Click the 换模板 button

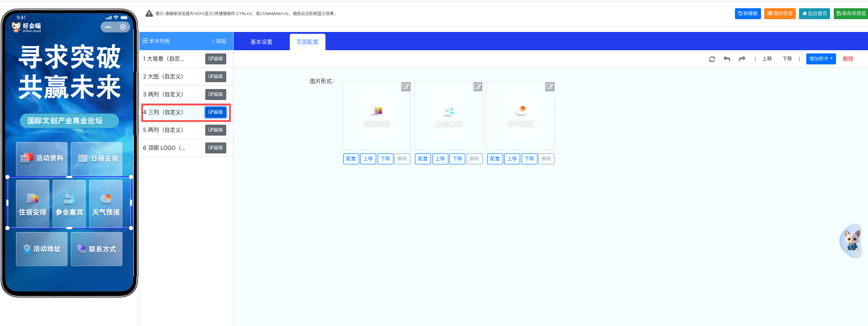coord(748,14)
